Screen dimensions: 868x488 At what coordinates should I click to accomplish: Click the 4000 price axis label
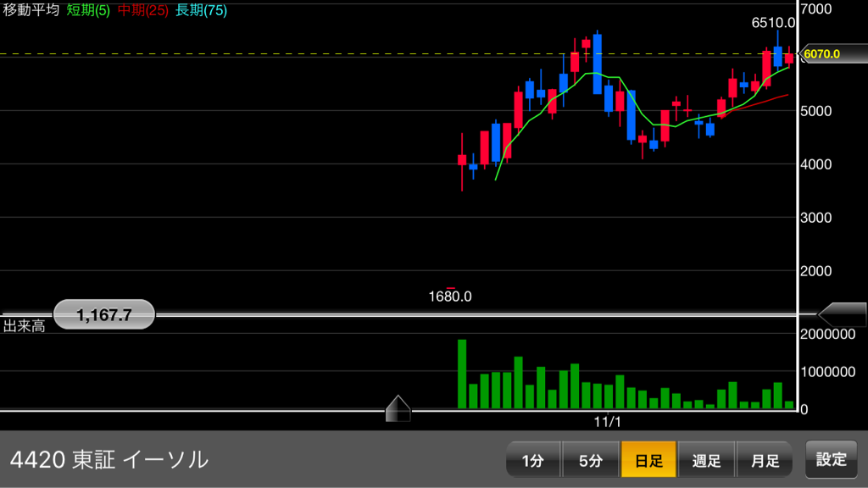816,164
